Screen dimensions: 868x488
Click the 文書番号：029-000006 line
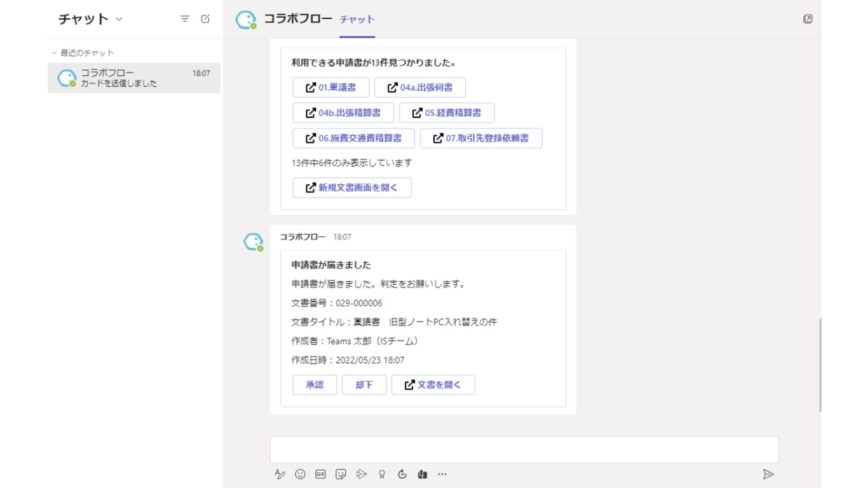[337, 303]
